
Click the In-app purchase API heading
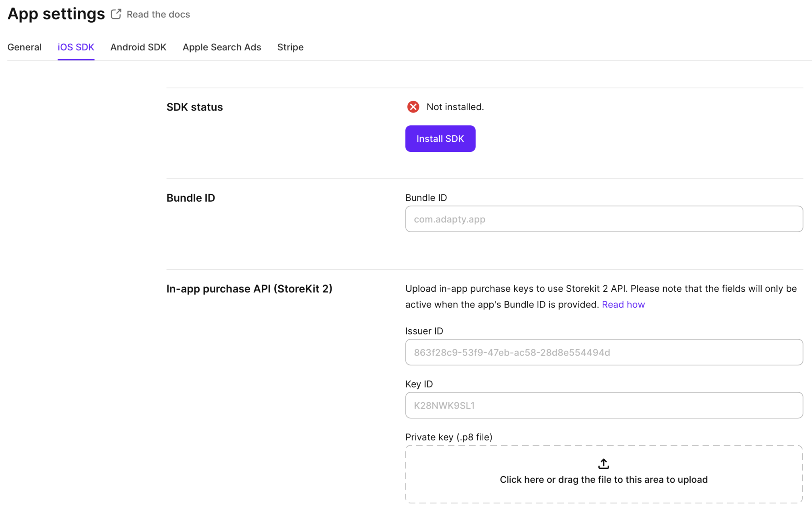(249, 289)
